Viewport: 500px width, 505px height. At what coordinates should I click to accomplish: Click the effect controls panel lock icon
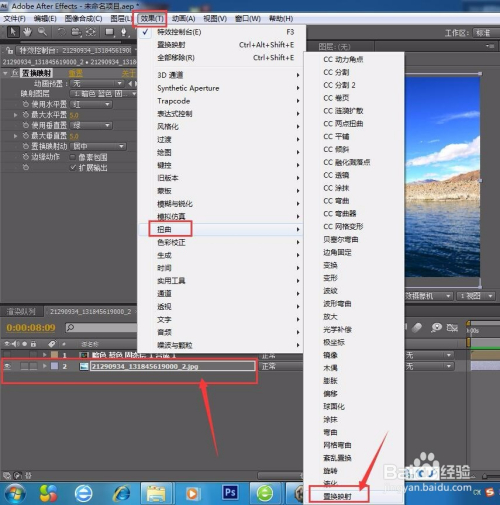10,50
